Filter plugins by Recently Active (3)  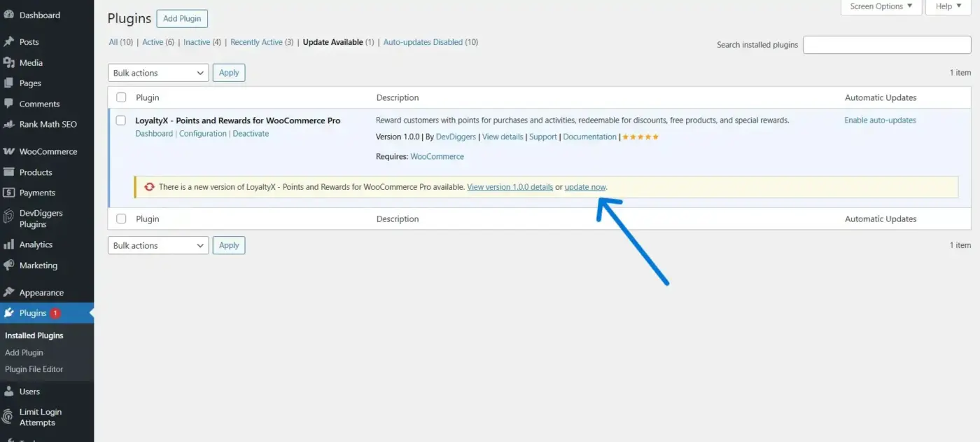pyautogui.click(x=262, y=42)
